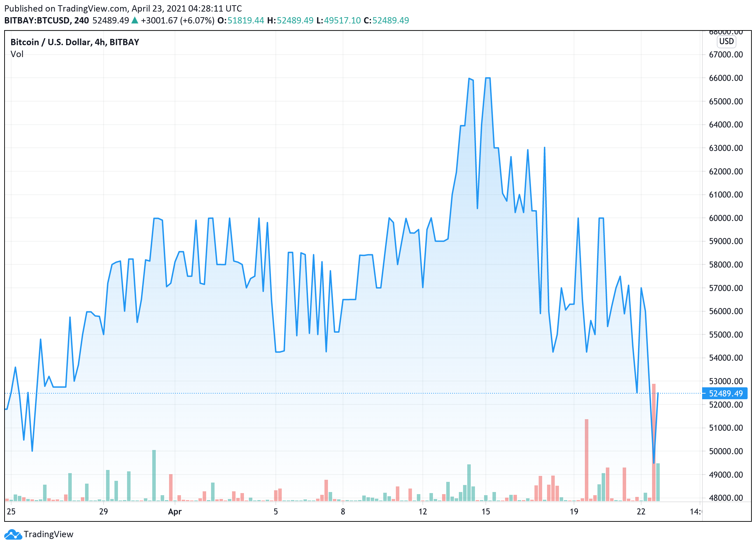Image resolution: width=756 pixels, height=547 pixels.
Task: Click the '+3001.67 (+6.07%)' change text
Action: coord(177,20)
